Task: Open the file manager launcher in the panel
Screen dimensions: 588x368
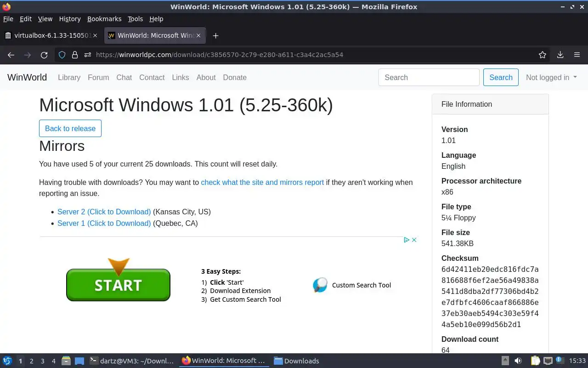Action: (66, 361)
